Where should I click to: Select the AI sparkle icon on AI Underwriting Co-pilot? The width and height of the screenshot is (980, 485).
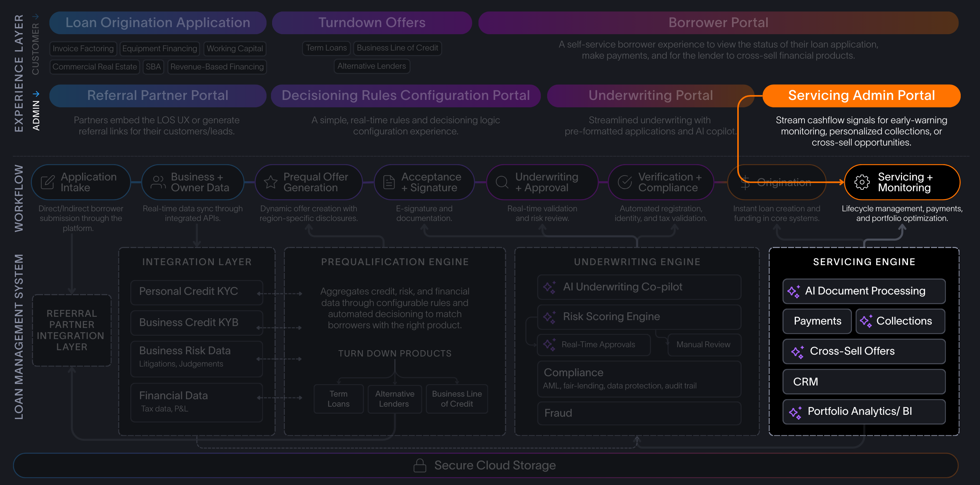(549, 287)
